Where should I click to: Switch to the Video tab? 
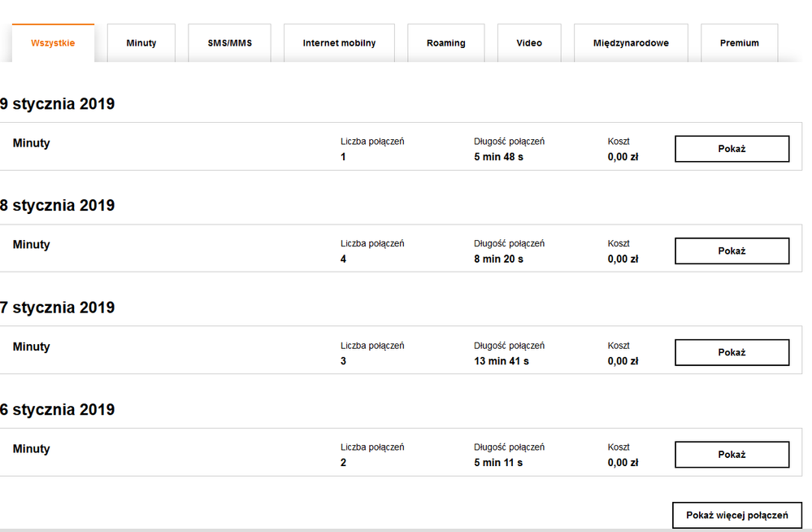click(x=529, y=43)
